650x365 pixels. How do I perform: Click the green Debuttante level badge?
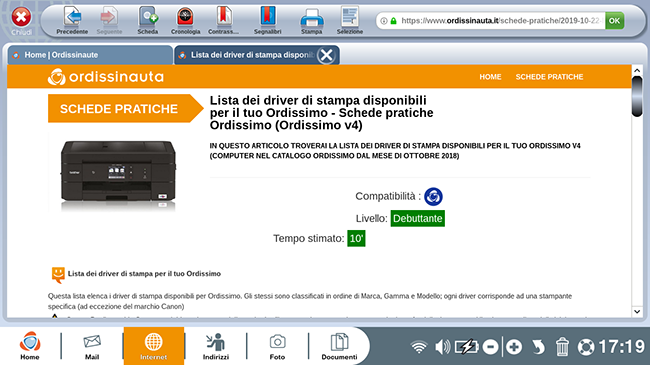(x=417, y=218)
